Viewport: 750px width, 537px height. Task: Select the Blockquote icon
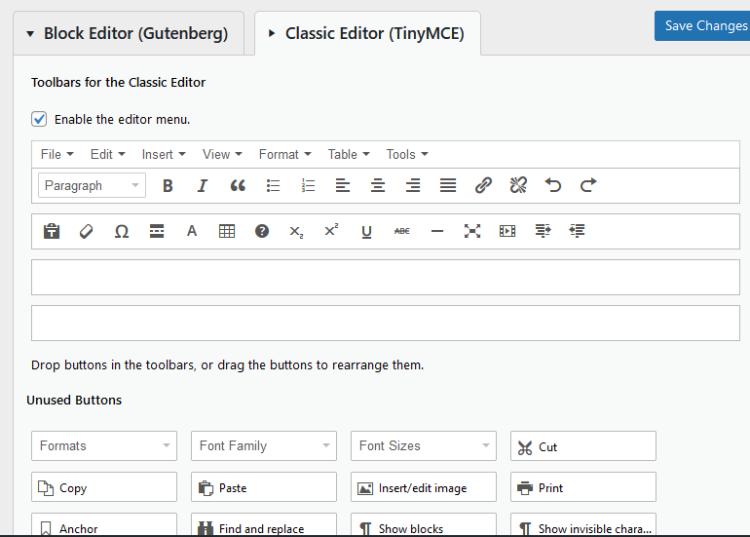click(238, 186)
